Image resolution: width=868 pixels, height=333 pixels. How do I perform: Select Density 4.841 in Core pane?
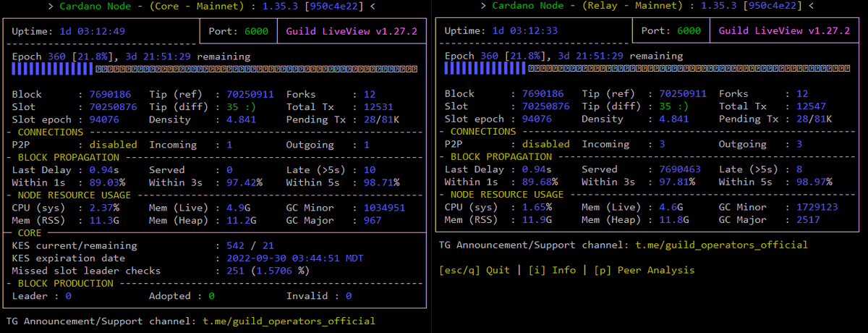(x=242, y=119)
